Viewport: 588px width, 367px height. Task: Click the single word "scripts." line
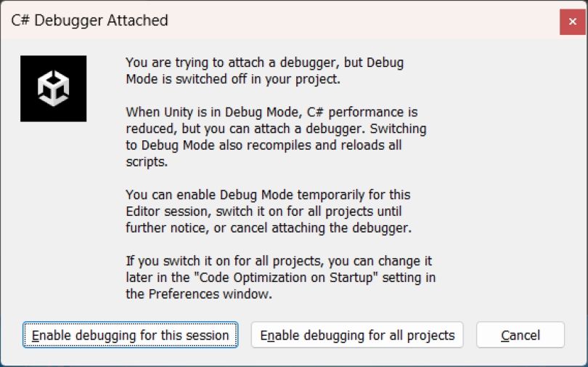pyautogui.click(x=147, y=162)
